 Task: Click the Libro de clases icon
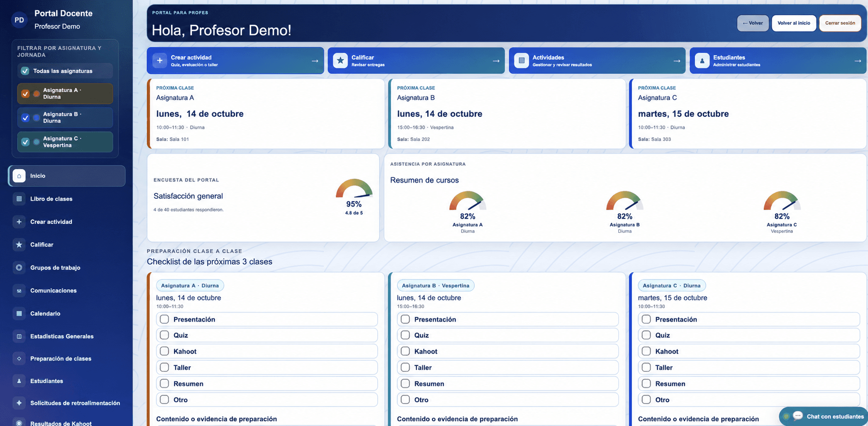19,199
